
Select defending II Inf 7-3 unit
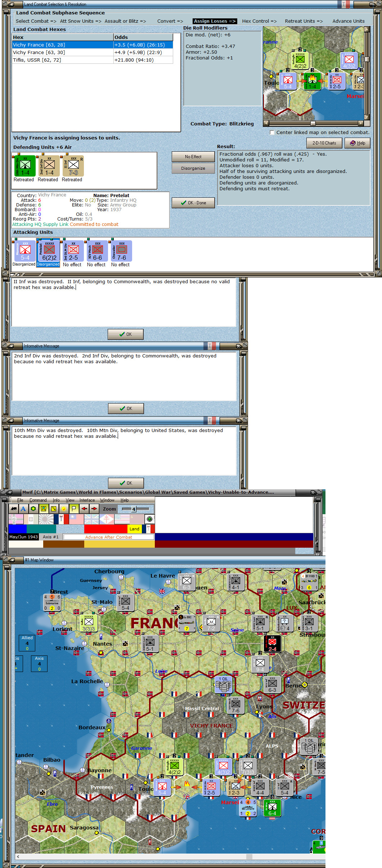(73, 166)
